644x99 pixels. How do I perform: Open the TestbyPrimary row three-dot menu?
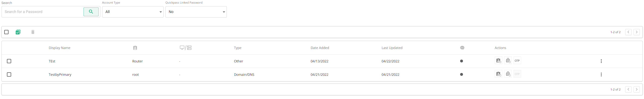click(601, 74)
